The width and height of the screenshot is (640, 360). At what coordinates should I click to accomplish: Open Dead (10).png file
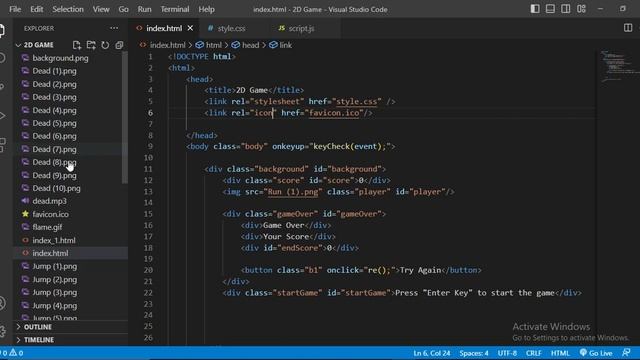56,188
